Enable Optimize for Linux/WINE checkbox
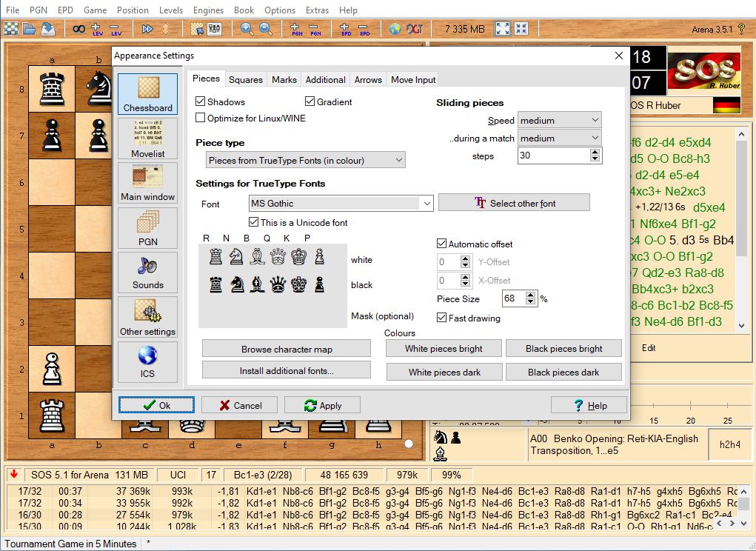The width and height of the screenshot is (756, 551). (201, 118)
